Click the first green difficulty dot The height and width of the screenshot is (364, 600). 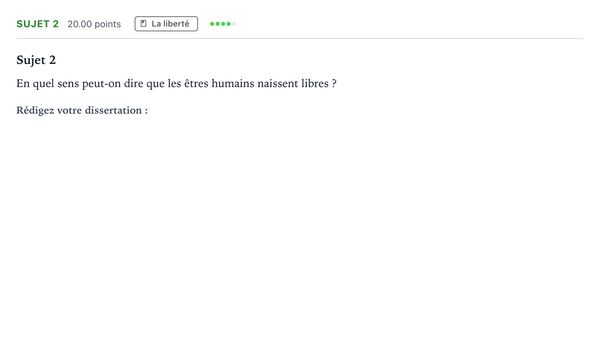pos(212,24)
